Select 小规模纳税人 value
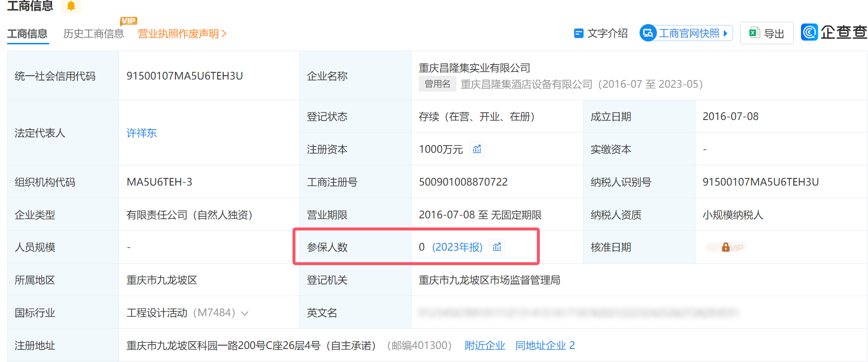This screenshot has width=868, height=362. 733,215
